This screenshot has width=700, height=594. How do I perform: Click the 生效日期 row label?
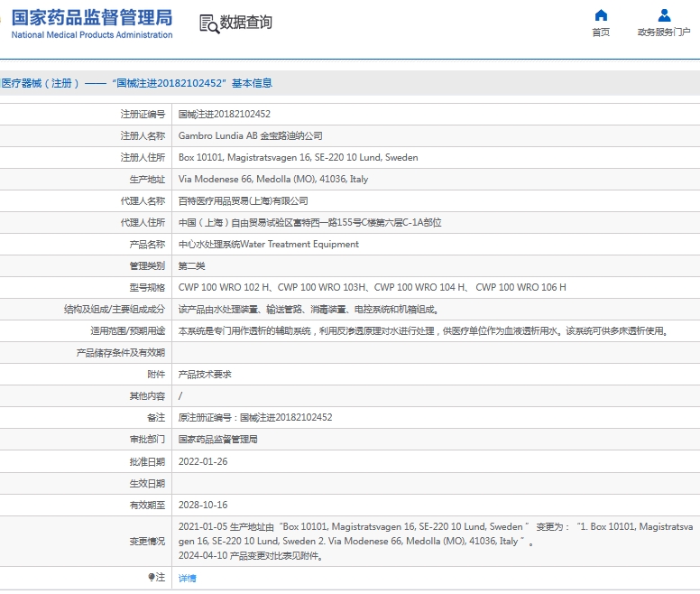pyautogui.click(x=147, y=484)
